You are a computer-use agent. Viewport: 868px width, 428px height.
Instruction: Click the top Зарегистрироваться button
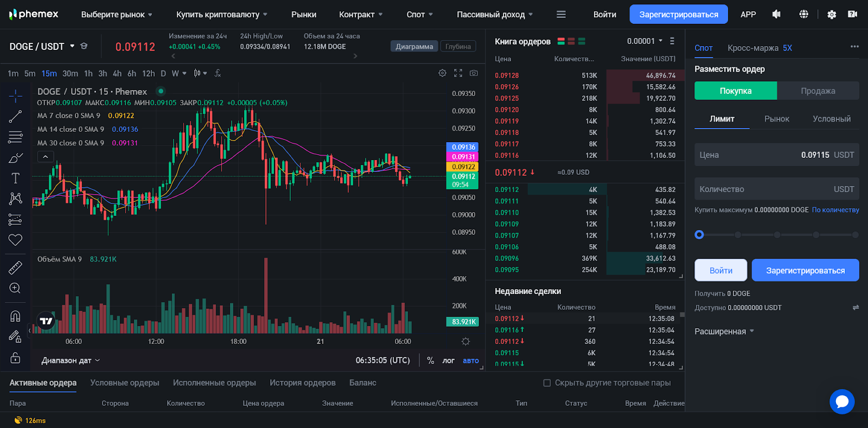coord(678,15)
